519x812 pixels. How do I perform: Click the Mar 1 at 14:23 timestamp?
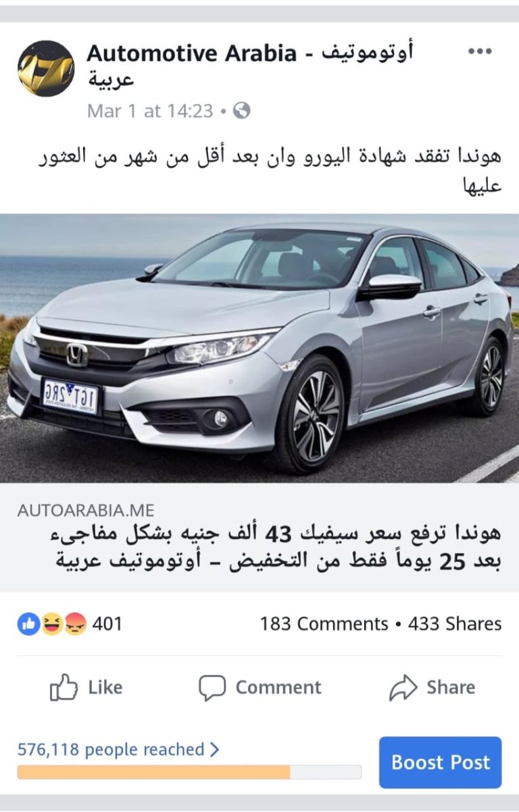[150, 111]
